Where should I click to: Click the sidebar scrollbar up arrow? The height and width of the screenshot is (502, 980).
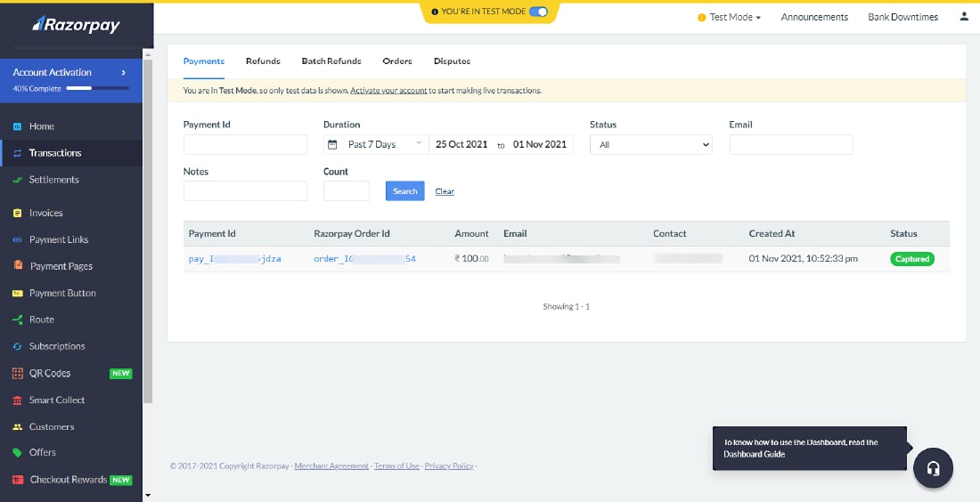tap(148, 54)
